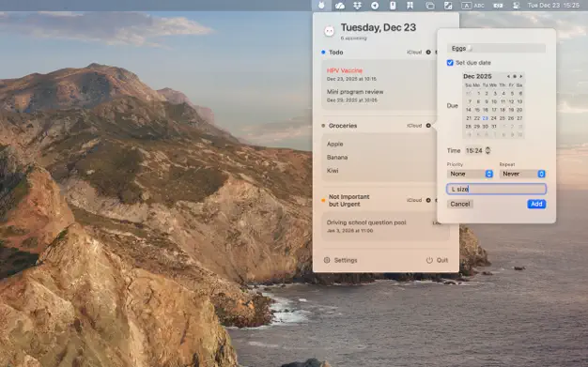Click Not Important but Urgent heading

tap(349, 200)
